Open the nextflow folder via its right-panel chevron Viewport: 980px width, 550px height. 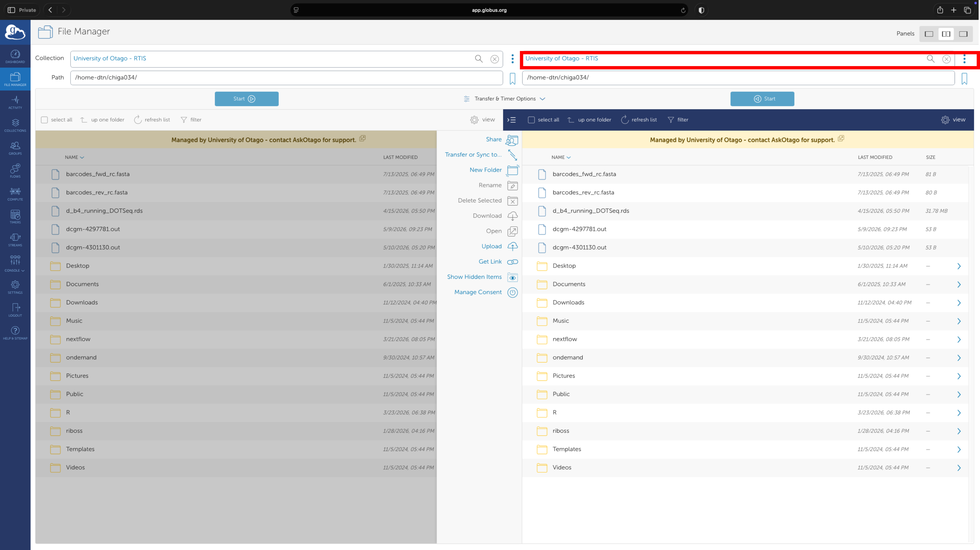coord(959,340)
